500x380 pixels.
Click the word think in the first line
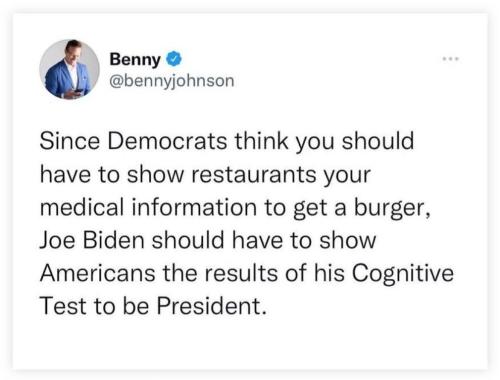[x=261, y=141]
